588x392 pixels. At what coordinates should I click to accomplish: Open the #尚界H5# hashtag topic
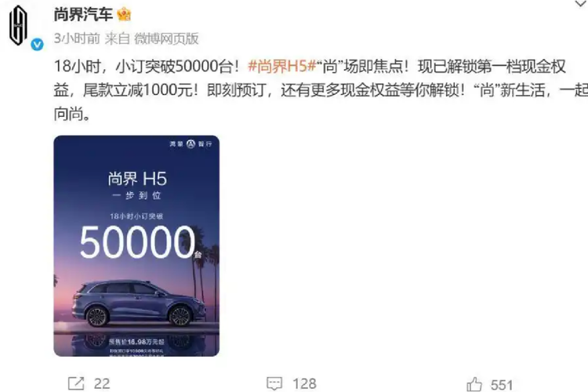coord(282,67)
